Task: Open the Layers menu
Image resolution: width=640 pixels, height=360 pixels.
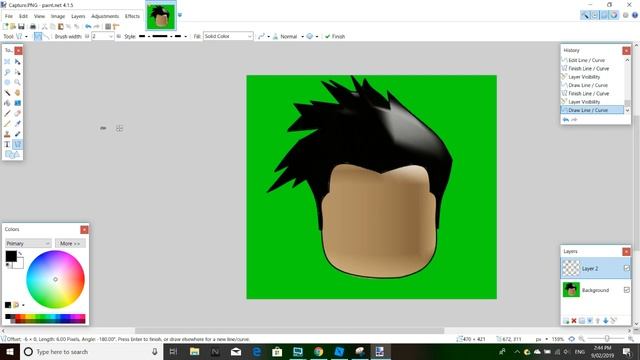Action: pos(78,16)
